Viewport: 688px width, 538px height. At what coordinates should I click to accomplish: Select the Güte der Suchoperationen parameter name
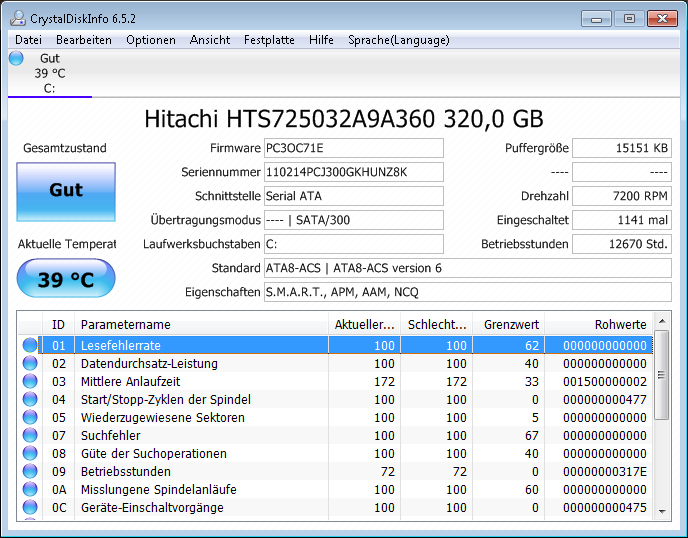coord(154,454)
